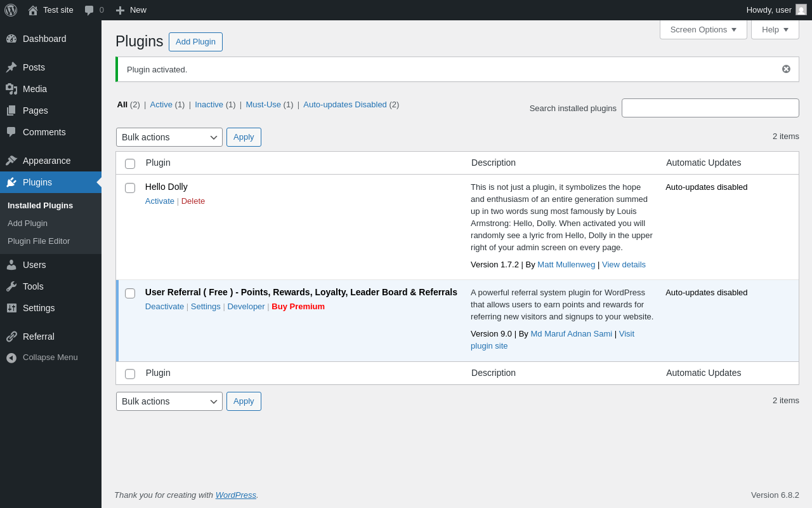The height and width of the screenshot is (508, 812).
Task: Focus the Search installed plugins field
Action: [710, 108]
